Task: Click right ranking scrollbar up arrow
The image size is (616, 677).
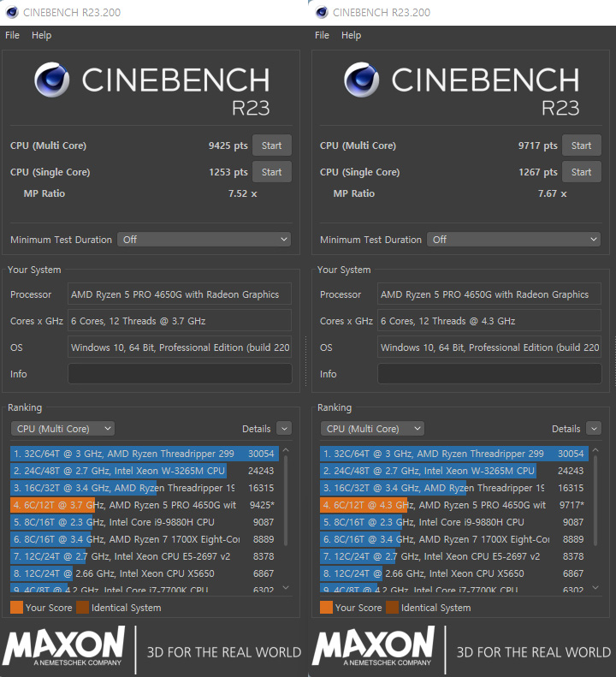Action: (595, 450)
